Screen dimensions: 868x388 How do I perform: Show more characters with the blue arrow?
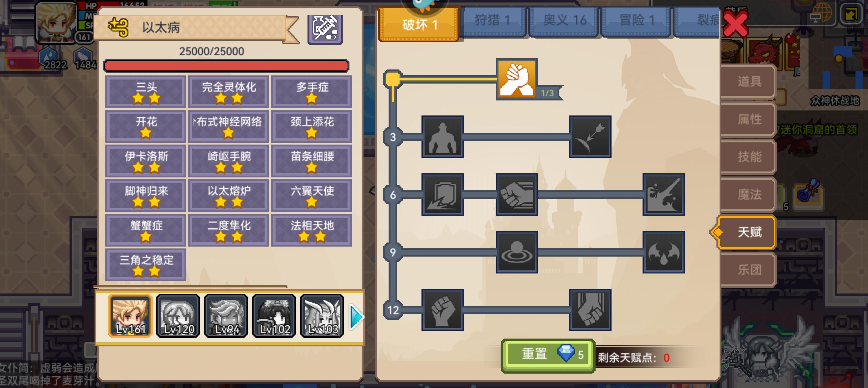point(356,317)
